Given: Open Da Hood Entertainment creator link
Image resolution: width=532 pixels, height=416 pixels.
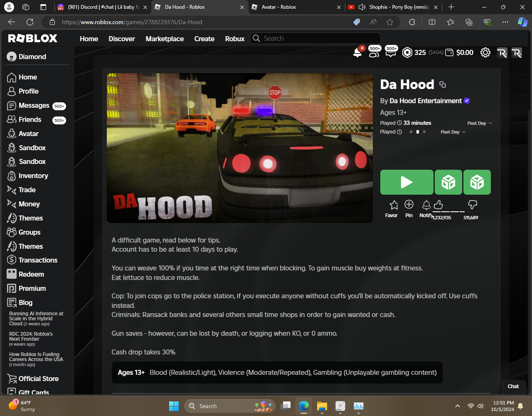Looking at the screenshot, I should tap(426, 101).
